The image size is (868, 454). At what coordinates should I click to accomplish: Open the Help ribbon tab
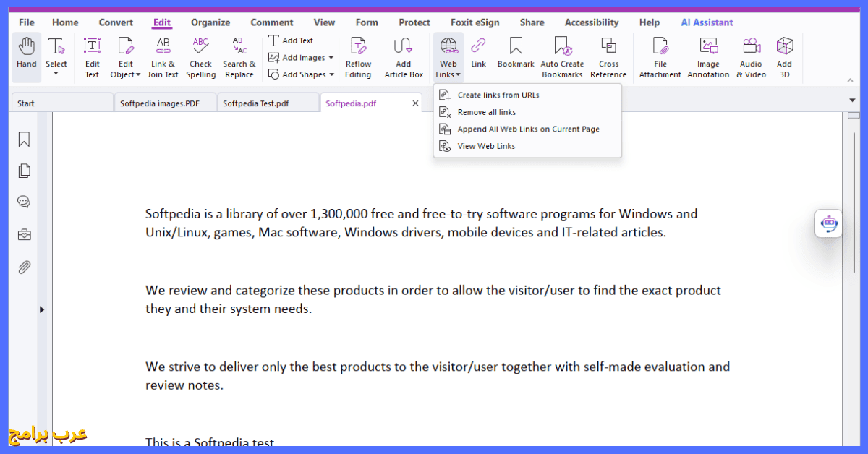pyautogui.click(x=650, y=22)
